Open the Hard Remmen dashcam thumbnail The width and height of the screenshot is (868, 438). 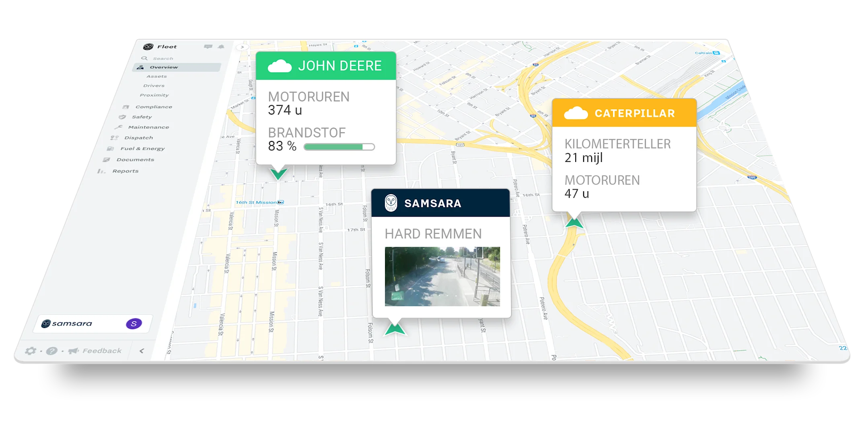[442, 276]
